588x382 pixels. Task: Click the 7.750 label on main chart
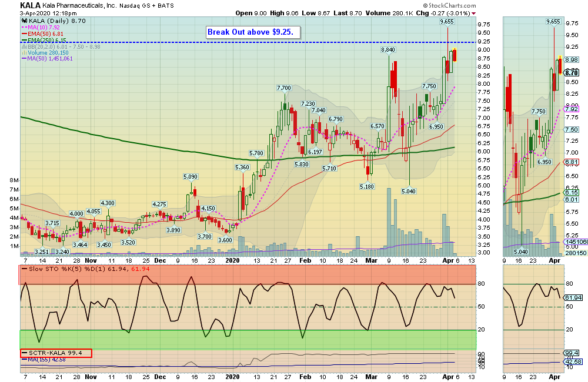[429, 86]
